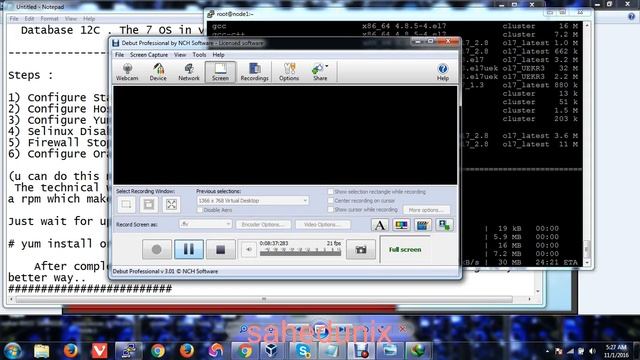Select the Device capture source
Viewport: 640px width, 360px height.
(x=158, y=72)
